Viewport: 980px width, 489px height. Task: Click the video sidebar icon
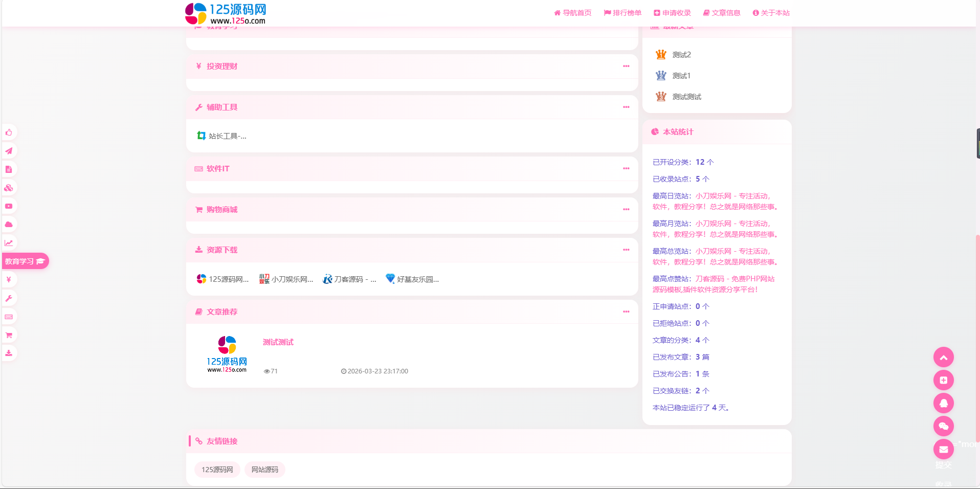coord(9,206)
